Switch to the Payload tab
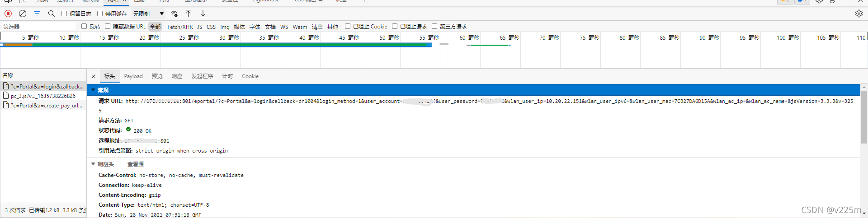Viewport: 868px width, 218px height. pos(133,76)
